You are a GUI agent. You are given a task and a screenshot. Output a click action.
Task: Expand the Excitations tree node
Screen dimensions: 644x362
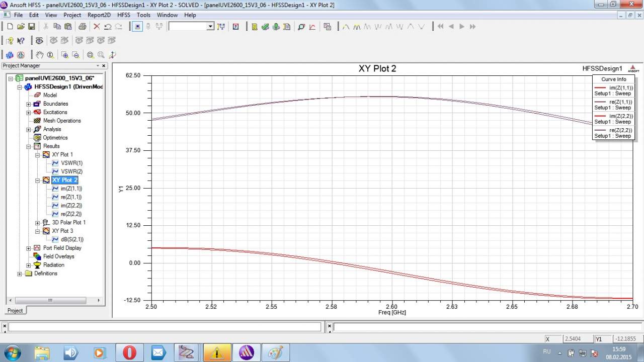29,113
